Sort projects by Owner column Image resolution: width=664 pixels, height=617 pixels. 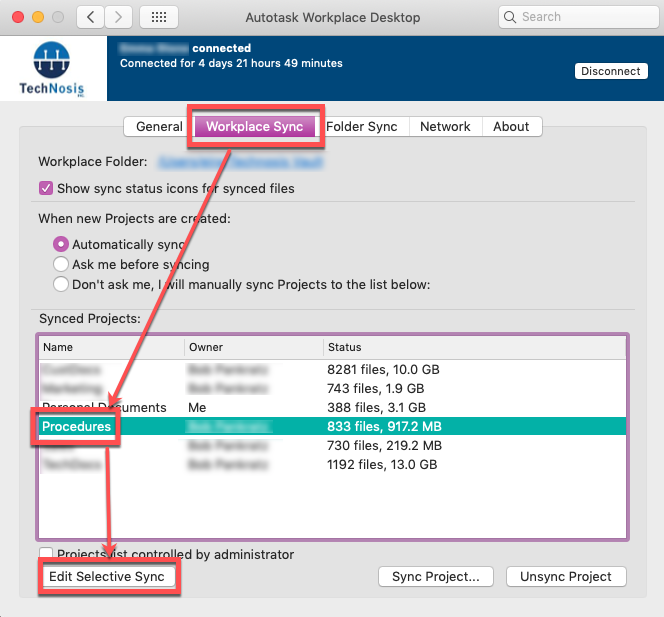click(x=254, y=347)
